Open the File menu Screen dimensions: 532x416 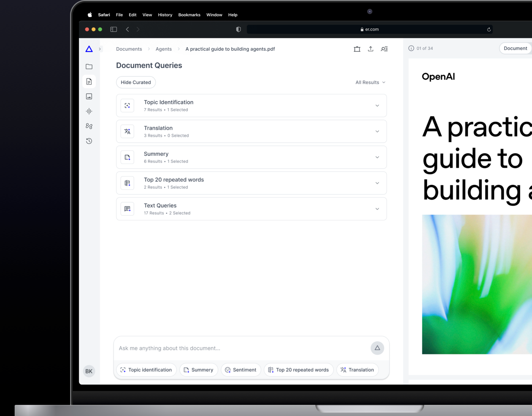[x=119, y=15]
